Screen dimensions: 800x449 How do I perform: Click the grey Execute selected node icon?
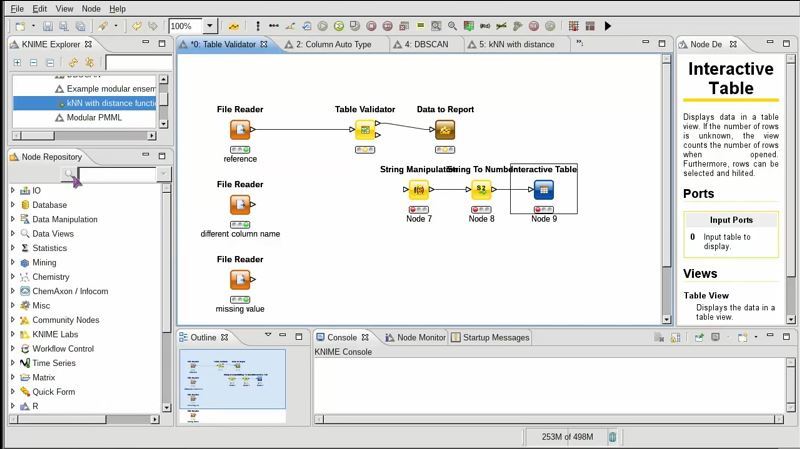[322, 26]
